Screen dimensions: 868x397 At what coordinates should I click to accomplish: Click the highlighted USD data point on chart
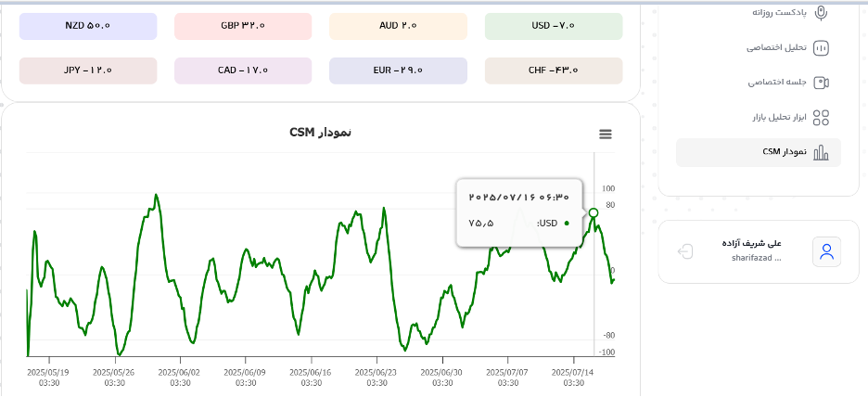tap(594, 212)
